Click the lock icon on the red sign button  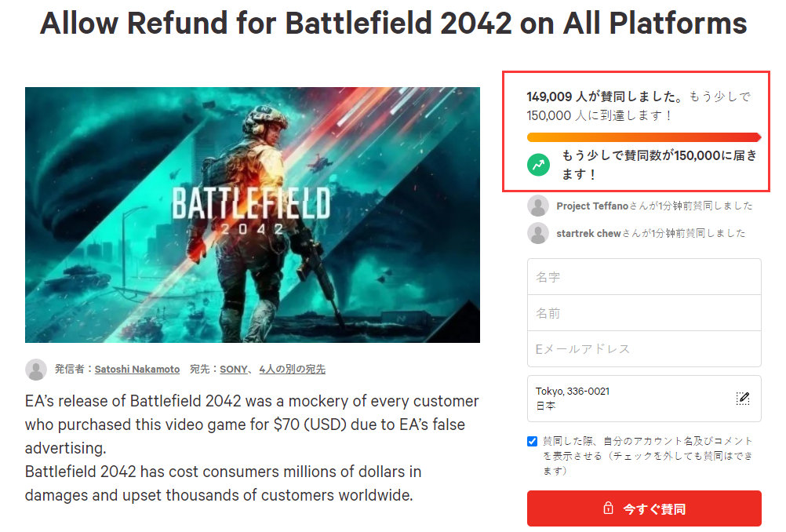click(x=608, y=508)
